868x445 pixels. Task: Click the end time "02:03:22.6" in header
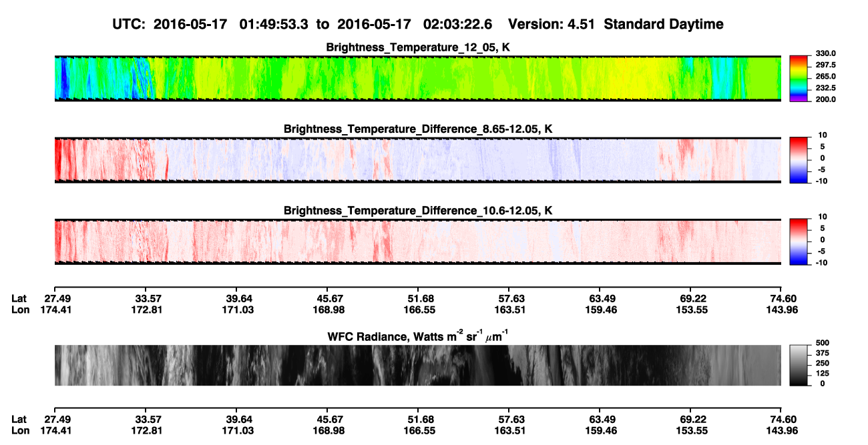458,25
